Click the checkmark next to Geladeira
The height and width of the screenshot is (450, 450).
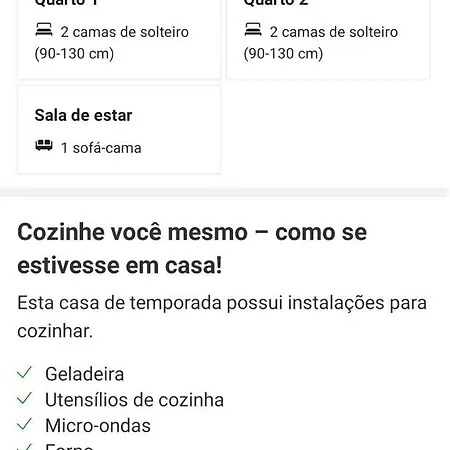pyautogui.click(x=24, y=373)
